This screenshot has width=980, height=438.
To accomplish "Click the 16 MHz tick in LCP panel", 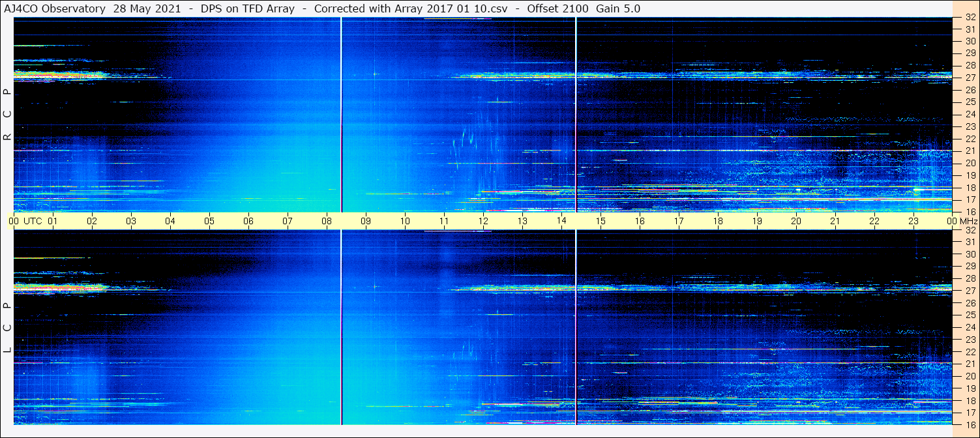I will pyautogui.click(x=970, y=424).
